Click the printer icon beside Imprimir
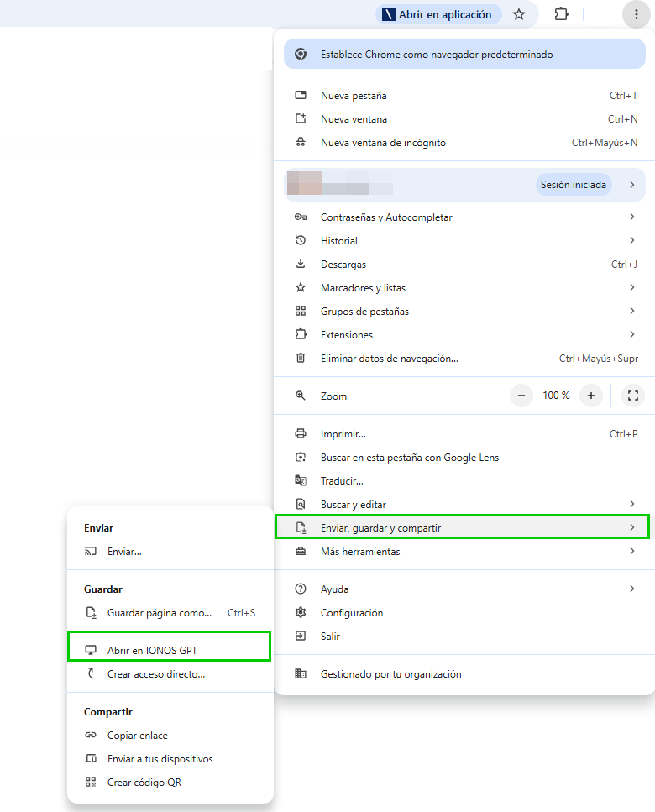 301,433
